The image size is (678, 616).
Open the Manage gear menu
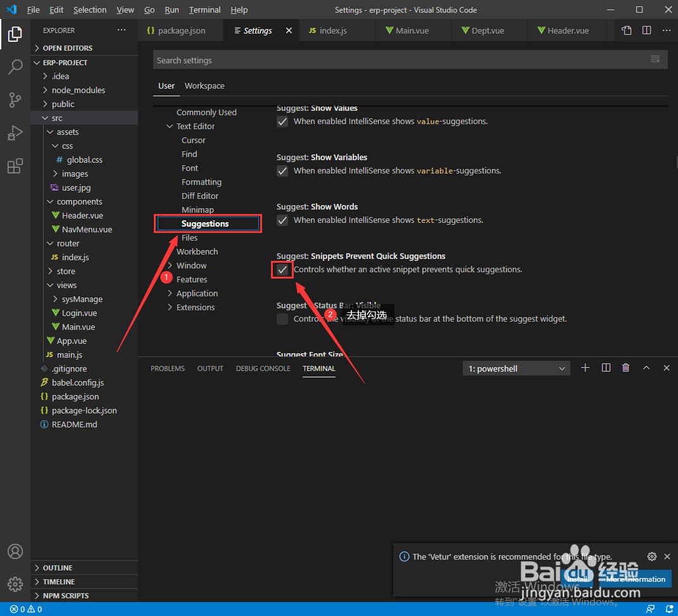tap(15, 584)
